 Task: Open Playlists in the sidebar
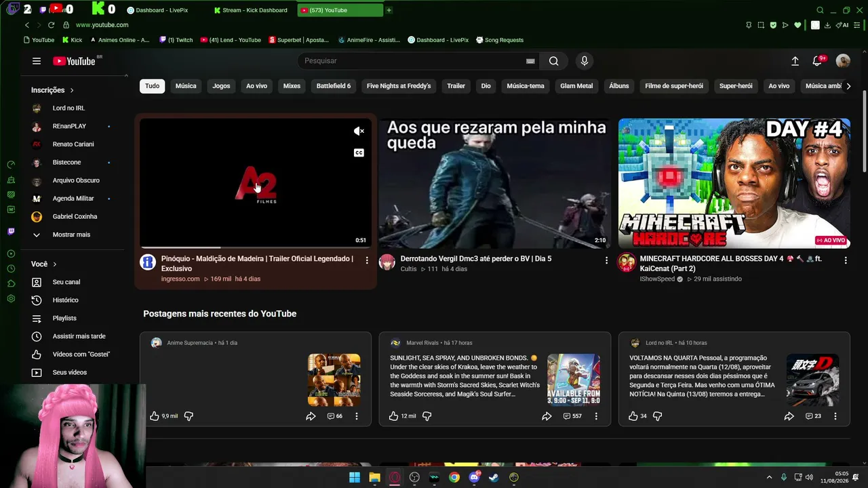(x=64, y=319)
